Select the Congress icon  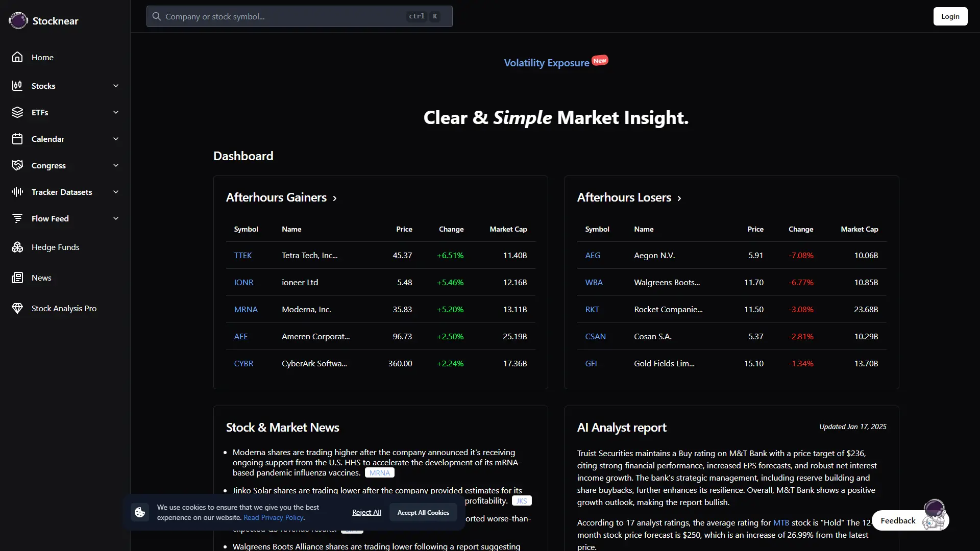tap(17, 165)
